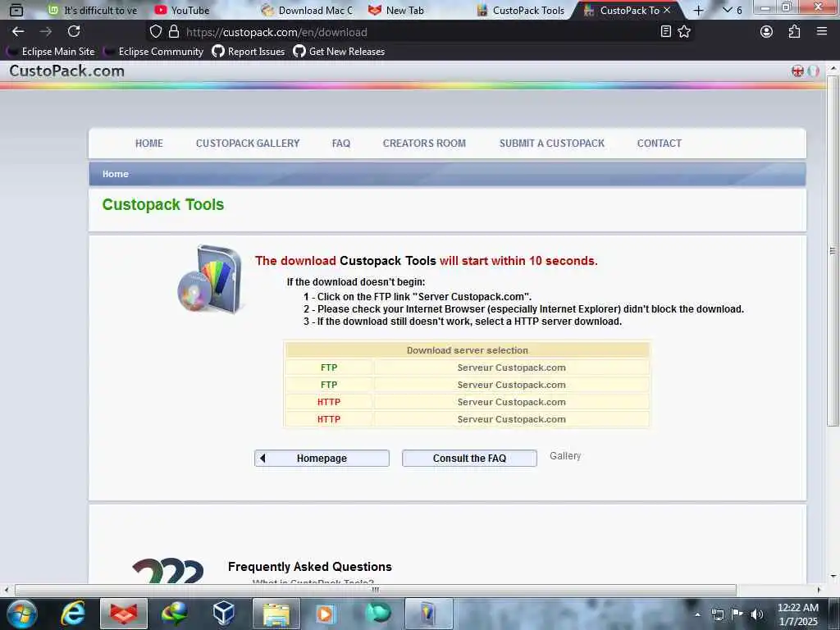Open the red fox browser taskbar icon
This screenshot has height=630, width=840.
(x=123, y=614)
